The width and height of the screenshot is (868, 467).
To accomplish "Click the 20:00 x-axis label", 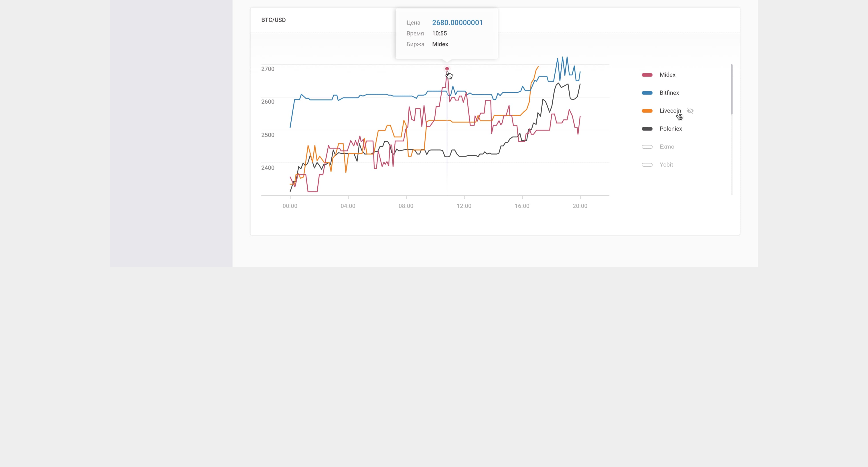I will tap(580, 206).
